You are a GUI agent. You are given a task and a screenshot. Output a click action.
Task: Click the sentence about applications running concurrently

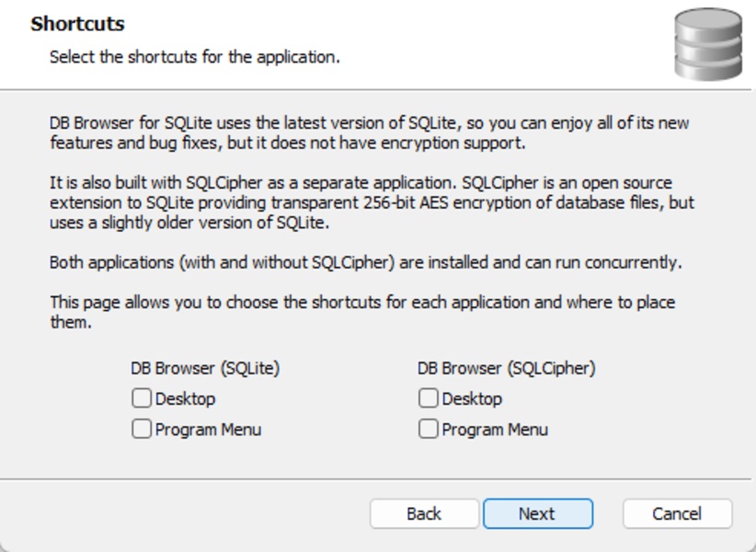[365, 263]
